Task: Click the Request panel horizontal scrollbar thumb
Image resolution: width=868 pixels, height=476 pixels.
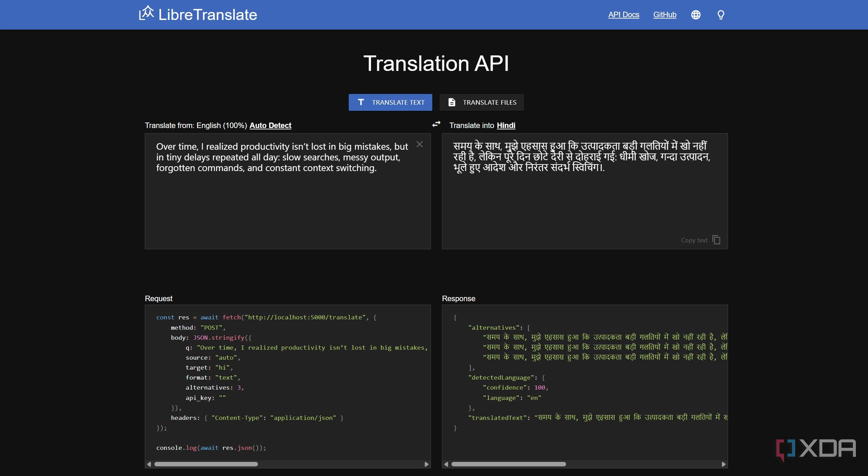Action: click(x=206, y=464)
